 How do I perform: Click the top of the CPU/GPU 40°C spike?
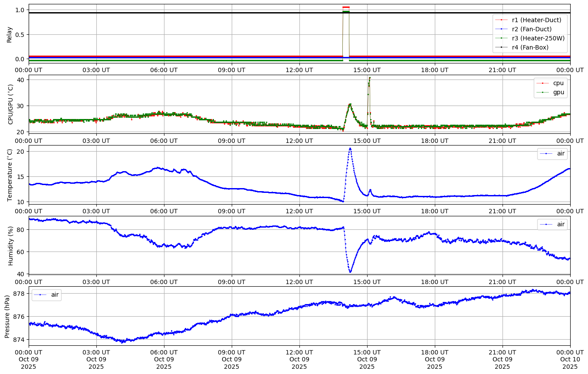[369, 78]
